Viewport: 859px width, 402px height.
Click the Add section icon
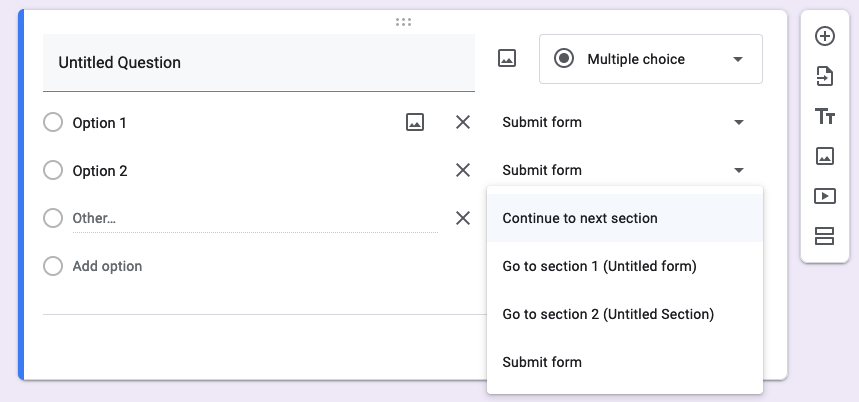click(x=825, y=236)
